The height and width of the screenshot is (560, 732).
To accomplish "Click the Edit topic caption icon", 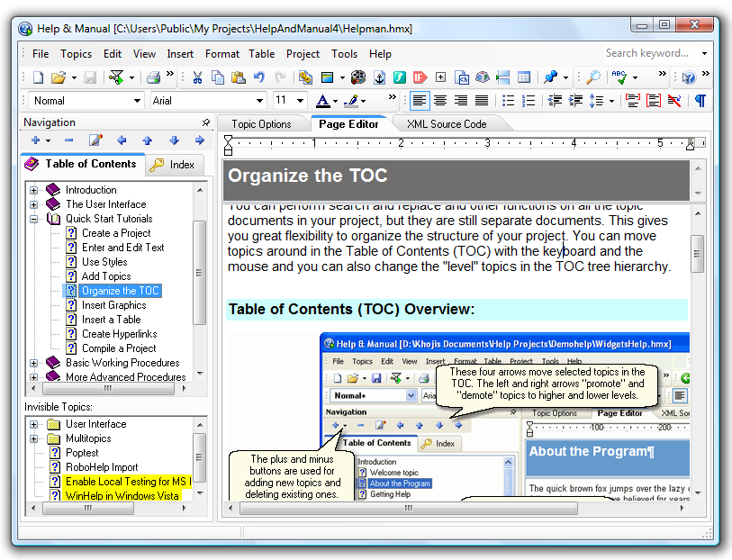I will [95, 140].
